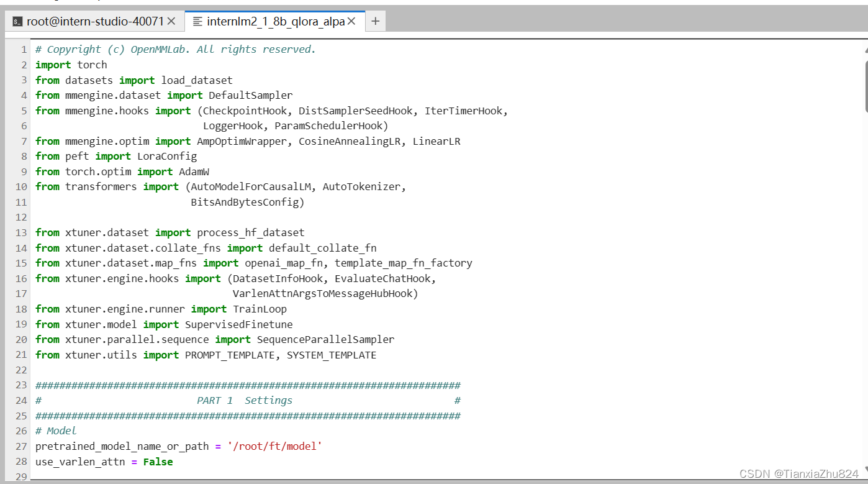Image resolution: width=868 pixels, height=484 pixels.
Task: Select the internlm2_1_8b_qlora_alpa file tab
Action: 273,20
